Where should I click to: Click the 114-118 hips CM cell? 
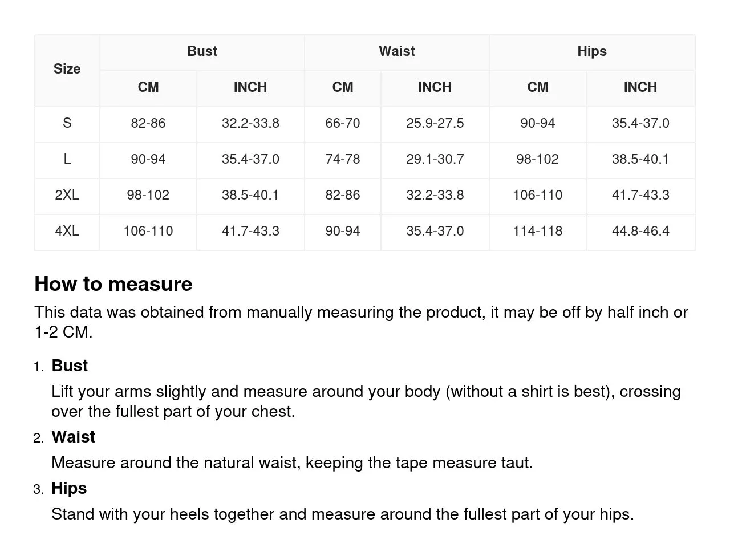click(538, 232)
